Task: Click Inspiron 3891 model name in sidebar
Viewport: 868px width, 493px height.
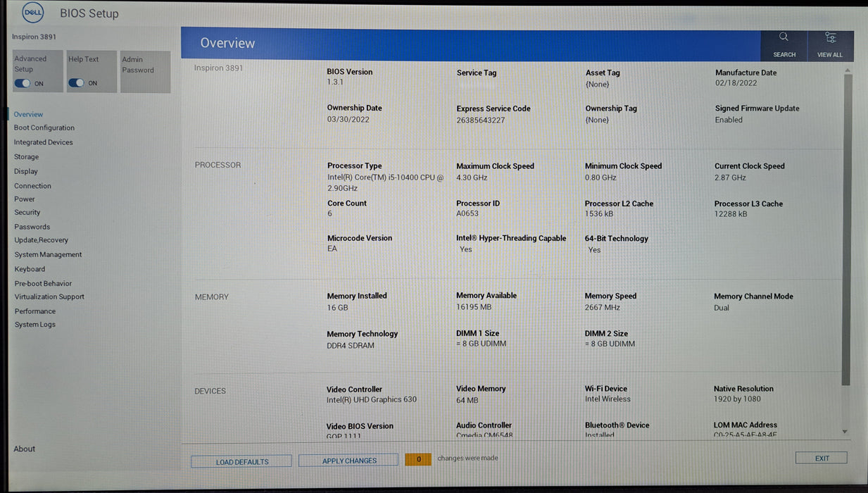Action: tap(34, 37)
